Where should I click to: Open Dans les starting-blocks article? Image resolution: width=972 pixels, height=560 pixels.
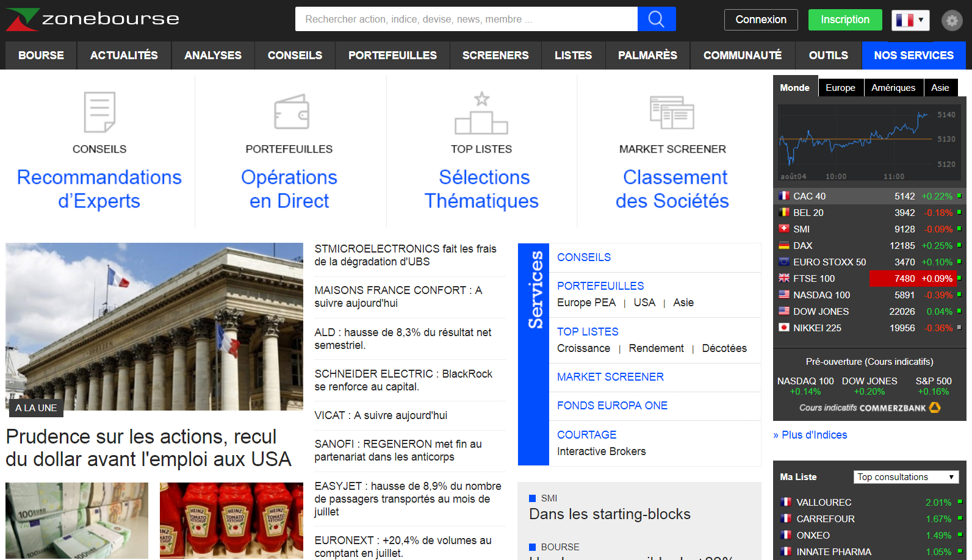click(x=610, y=514)
